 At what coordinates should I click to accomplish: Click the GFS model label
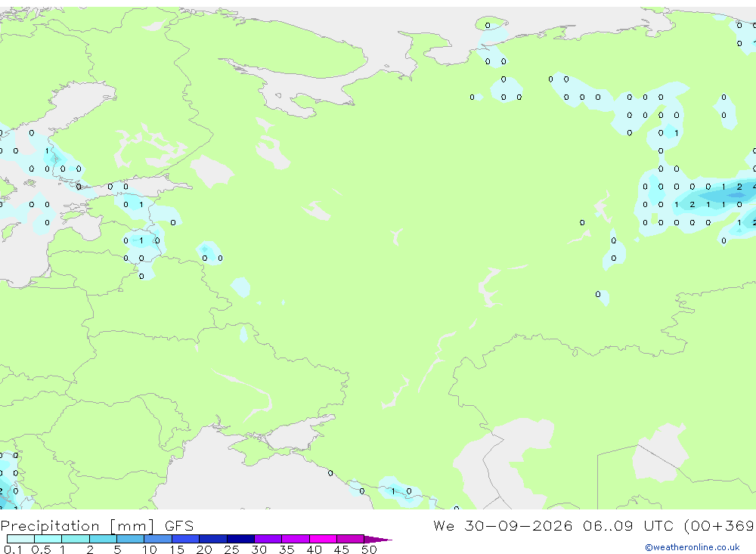pos(179,525)
